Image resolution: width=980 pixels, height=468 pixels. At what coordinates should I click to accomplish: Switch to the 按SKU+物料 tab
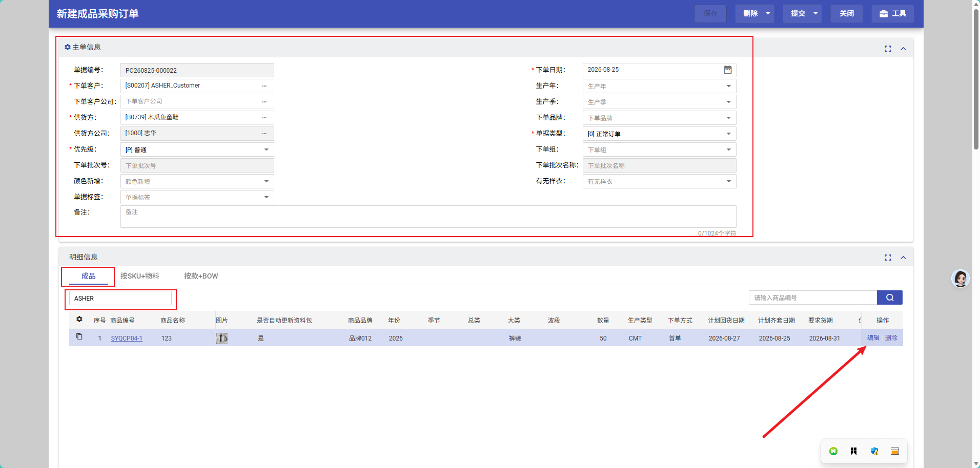pyautogui.click(x=140, y=276)
